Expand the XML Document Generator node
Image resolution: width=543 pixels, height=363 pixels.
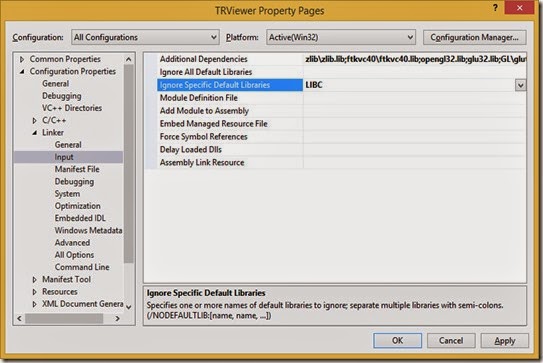[34, 304]
